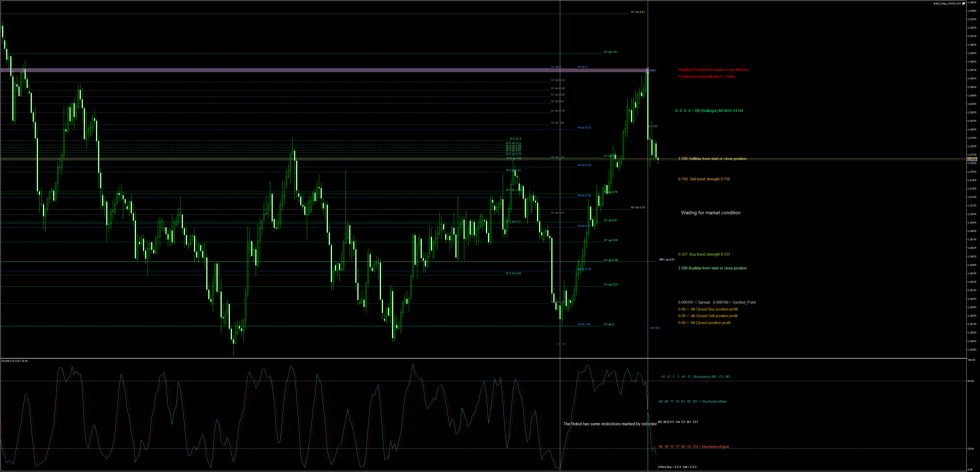This screenshot has height=472, width=980.
Task: Click the 'H4 100' label below price
Action: click(x=654, y=328)
